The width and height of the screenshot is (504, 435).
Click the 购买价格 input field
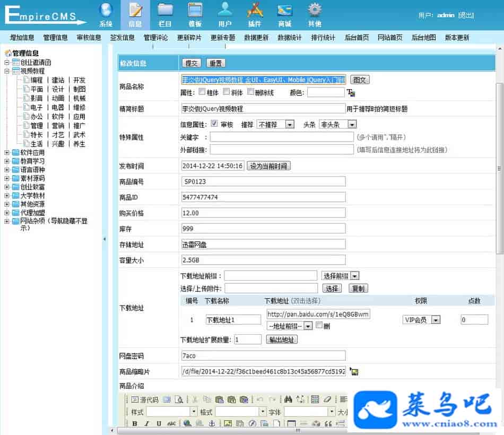pyautogui.click(x=263, y=213)
